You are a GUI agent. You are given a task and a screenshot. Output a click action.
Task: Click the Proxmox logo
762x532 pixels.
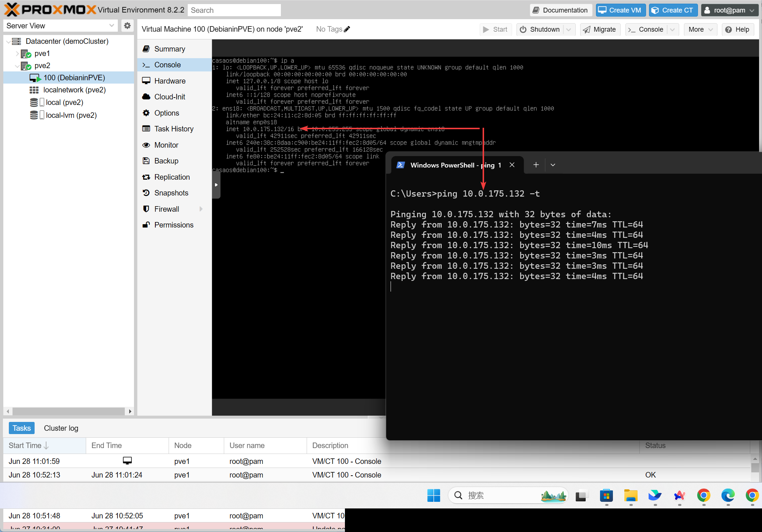click(50, 10)
